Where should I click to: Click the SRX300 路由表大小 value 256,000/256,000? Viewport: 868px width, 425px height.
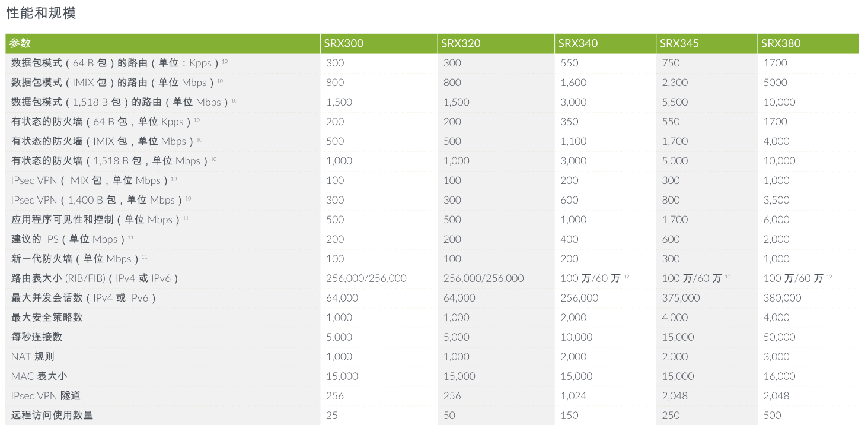point(366,278)
